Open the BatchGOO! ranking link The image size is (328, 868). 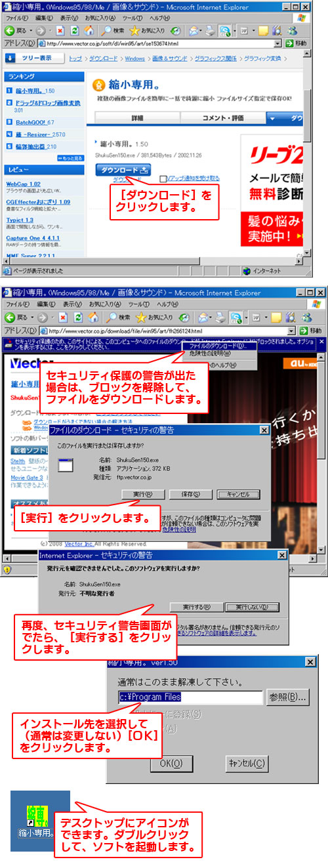pos(31,122)
